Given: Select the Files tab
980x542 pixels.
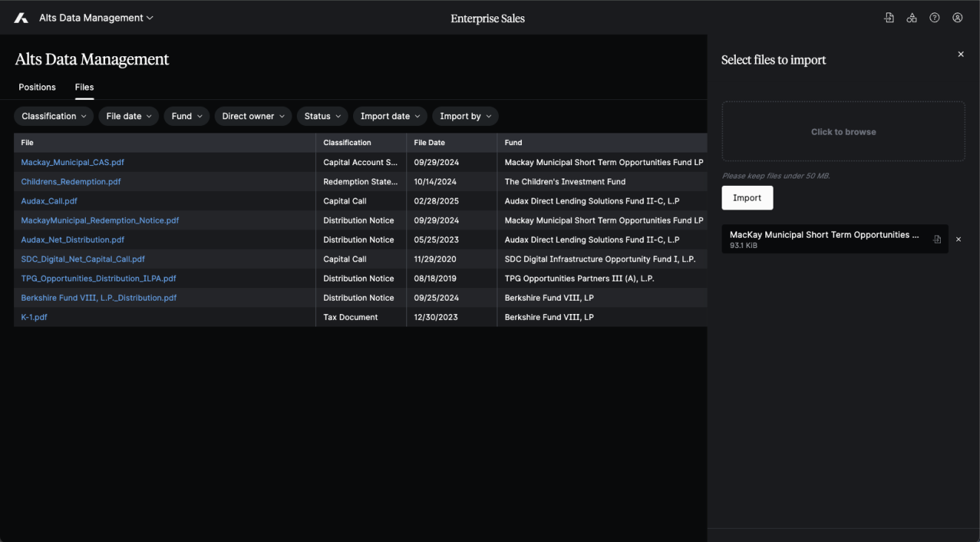Looking at the screenshot, I should click(84, 87).
